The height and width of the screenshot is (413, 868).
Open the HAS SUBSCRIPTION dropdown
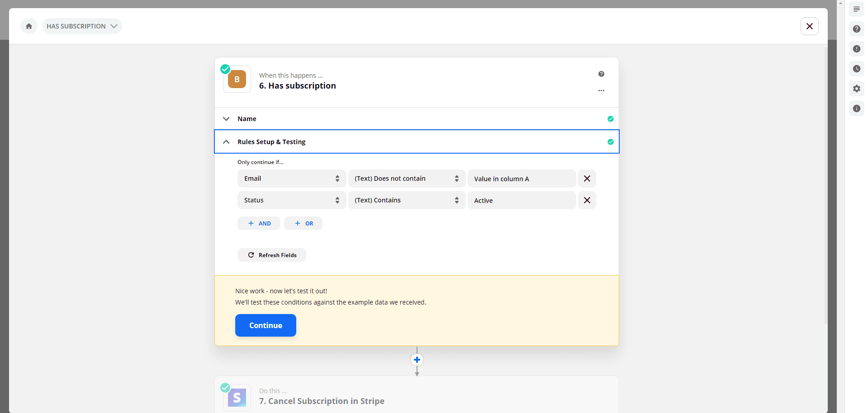82,26
